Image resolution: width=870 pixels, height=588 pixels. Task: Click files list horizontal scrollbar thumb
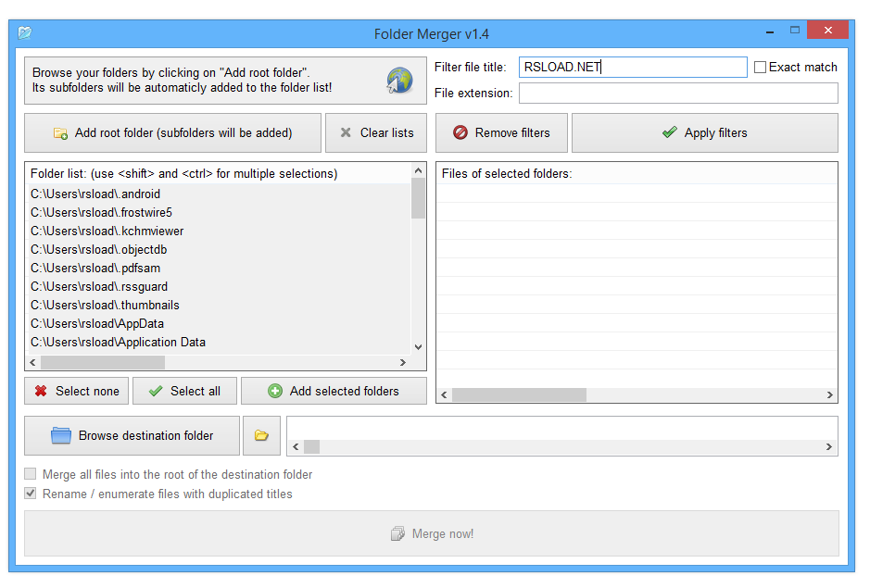(520, 395)
